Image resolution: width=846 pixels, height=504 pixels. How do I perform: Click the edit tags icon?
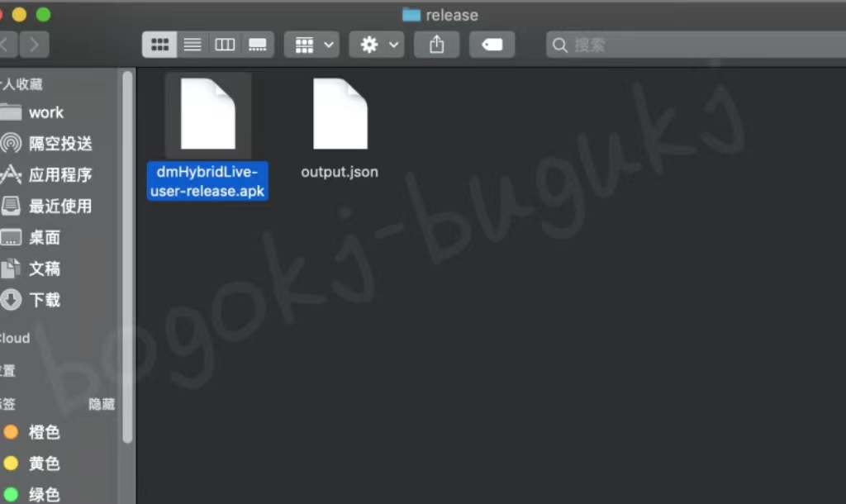click(x=492, y=45)
